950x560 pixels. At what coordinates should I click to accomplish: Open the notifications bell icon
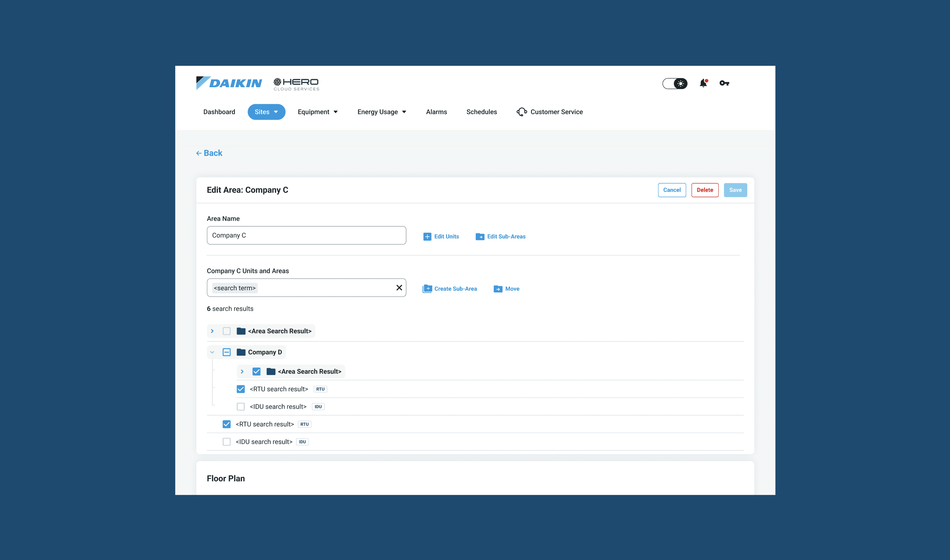point(703,83)
